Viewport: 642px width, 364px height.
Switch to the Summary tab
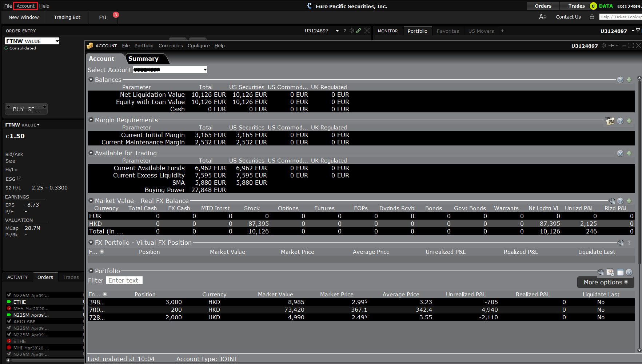(143, 59)
